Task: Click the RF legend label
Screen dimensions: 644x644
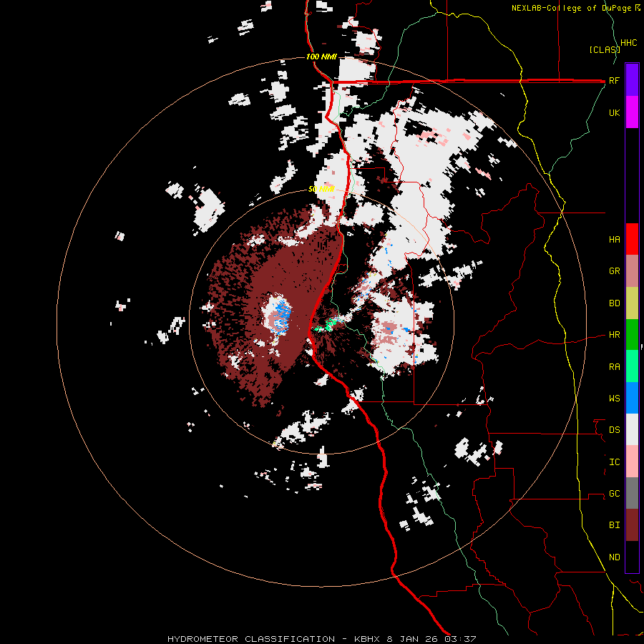Action: pyautogui.click(x=614, y=80)
